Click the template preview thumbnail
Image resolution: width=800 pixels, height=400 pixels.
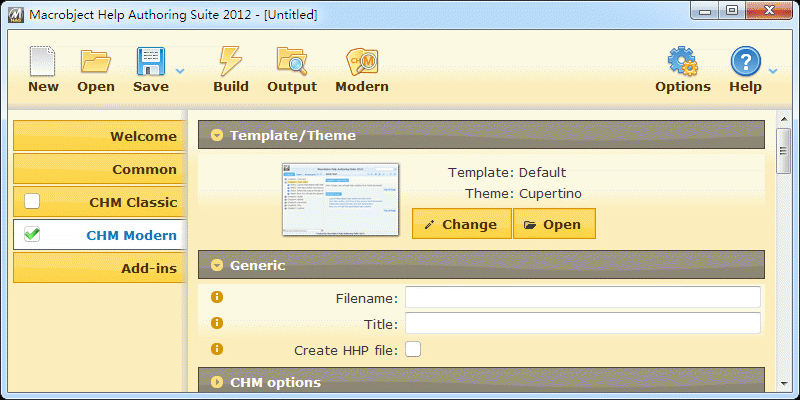point(341,199)
